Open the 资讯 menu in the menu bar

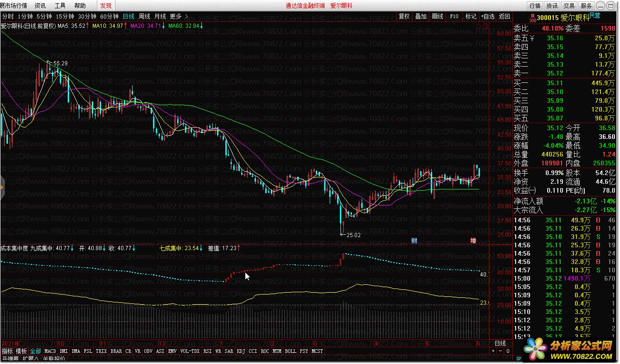point(40,6)
